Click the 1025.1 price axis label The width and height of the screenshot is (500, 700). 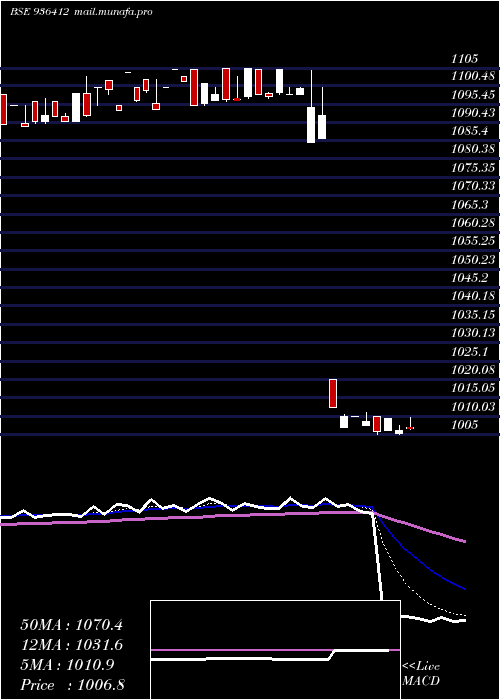(470, 351)
